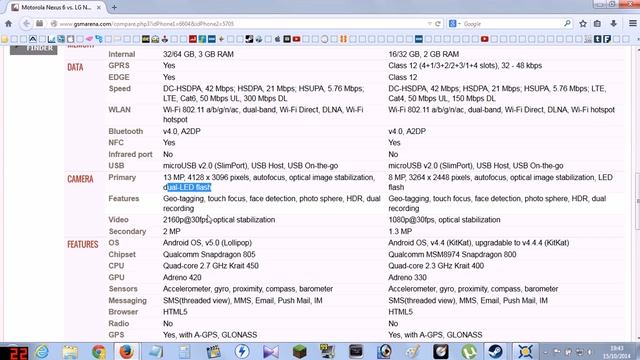The height and width of the screenshot is (360, 640).
Task: Select the Motorola Nexus 6 vs. LG tab
Action: coord(56,7)
